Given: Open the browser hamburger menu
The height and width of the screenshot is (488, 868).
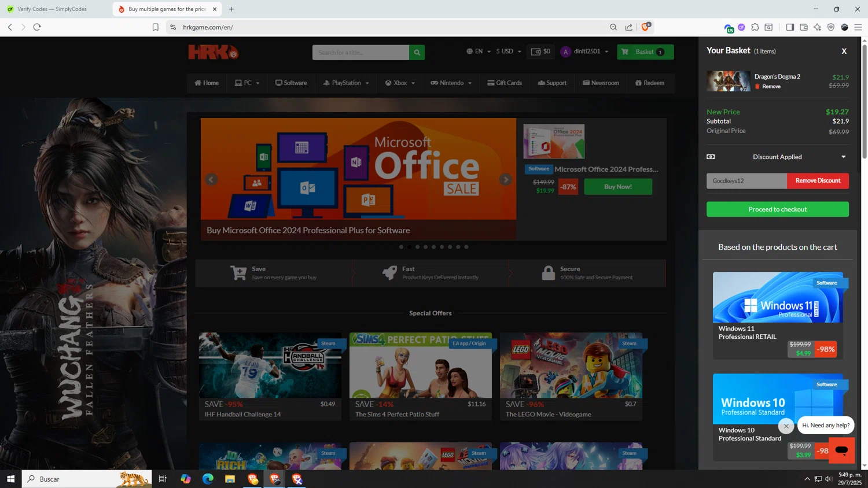Looking at the screenshot, I should 858,27.
